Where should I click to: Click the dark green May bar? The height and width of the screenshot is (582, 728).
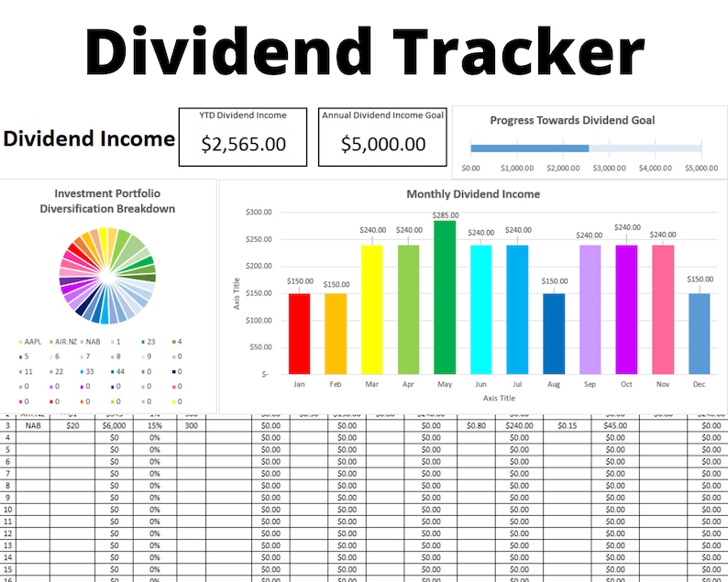pyautogui.click(x=445, y=298)
